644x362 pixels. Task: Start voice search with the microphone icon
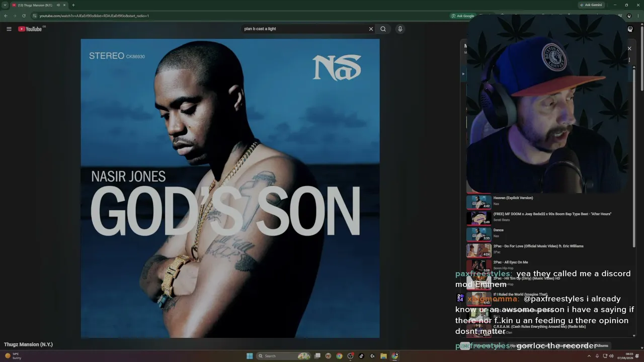pyautogui.click(x=400, y=29)
